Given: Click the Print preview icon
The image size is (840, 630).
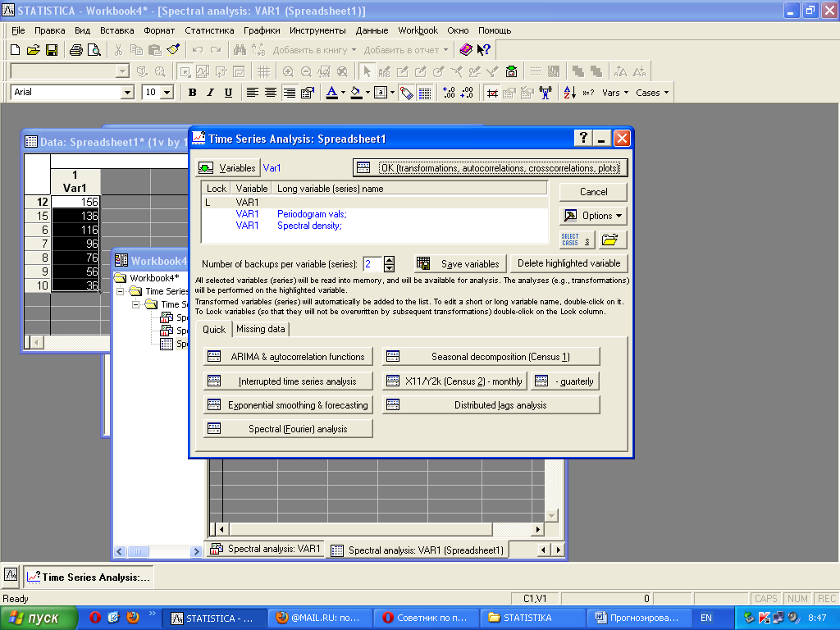Looking at the screenshot, I should point(94,50).
